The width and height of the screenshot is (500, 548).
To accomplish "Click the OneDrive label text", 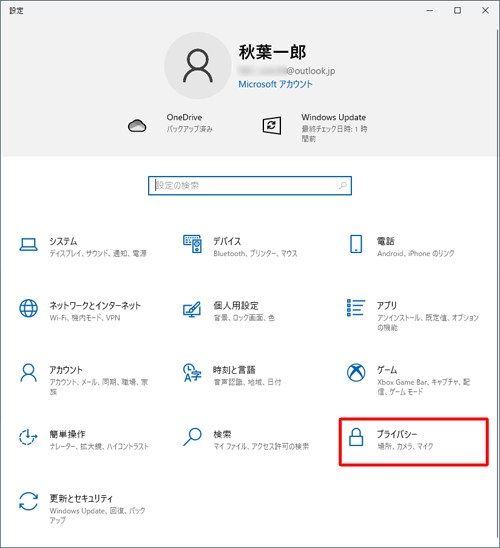I will click(x=184, y=117).
